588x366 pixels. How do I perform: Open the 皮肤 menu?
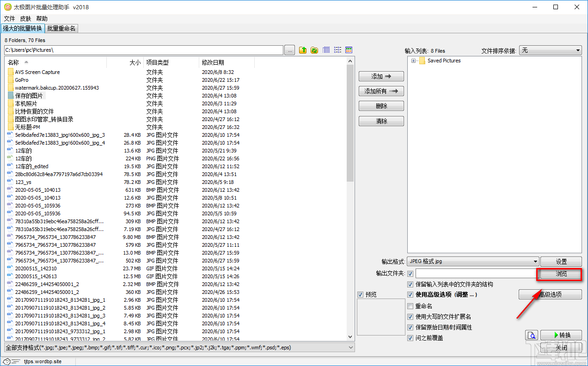pyautogui.click(x=25, y=18)
